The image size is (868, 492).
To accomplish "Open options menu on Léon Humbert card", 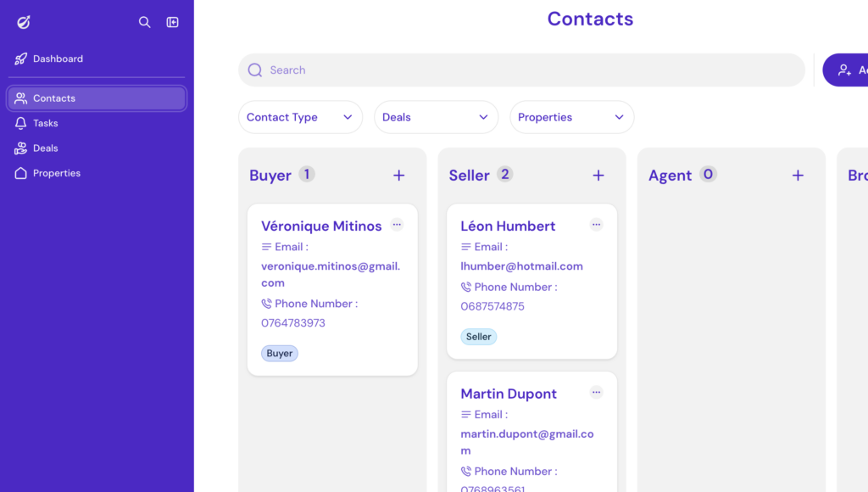I will 597,225.
